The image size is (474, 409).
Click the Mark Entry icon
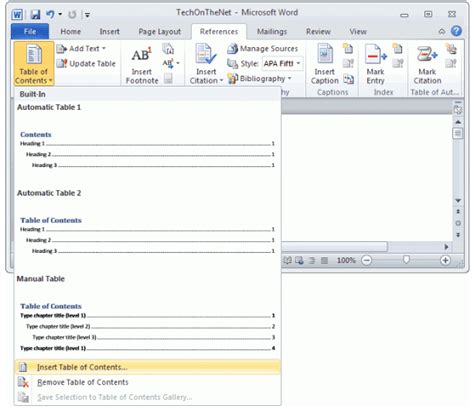tap(375, 54)
